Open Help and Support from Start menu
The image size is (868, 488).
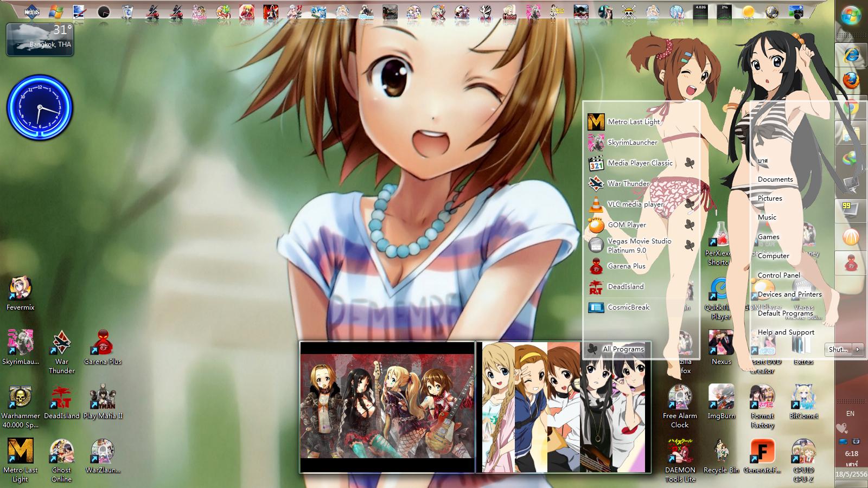pos(786,332)
